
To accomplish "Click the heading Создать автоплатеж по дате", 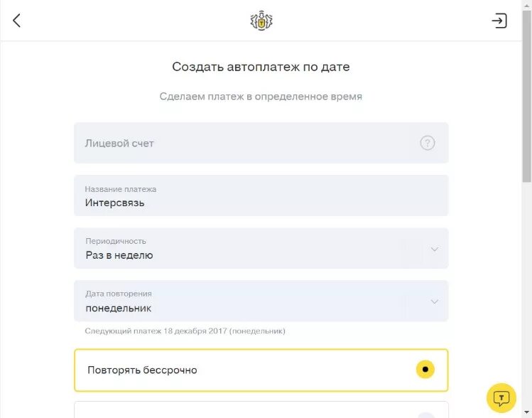I will (261, 67).
